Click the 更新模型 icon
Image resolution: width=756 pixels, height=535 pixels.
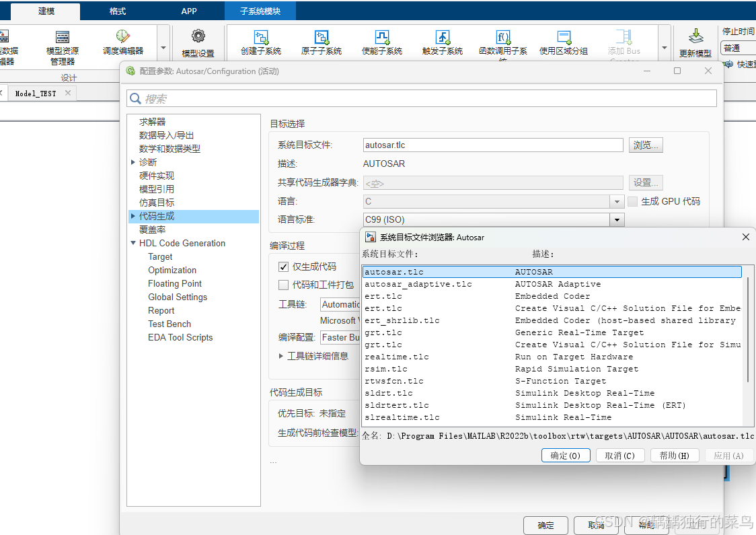click(695, 42)
